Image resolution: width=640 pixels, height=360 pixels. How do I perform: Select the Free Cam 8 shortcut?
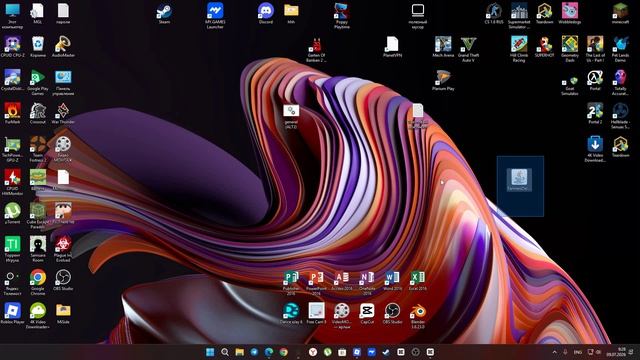pyautogui.click(x=316, y=313)
